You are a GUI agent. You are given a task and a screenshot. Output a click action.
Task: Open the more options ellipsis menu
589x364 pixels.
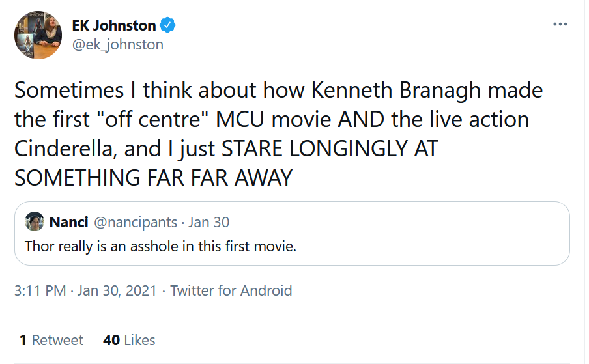pyautogui.click(x=560, y=24)
